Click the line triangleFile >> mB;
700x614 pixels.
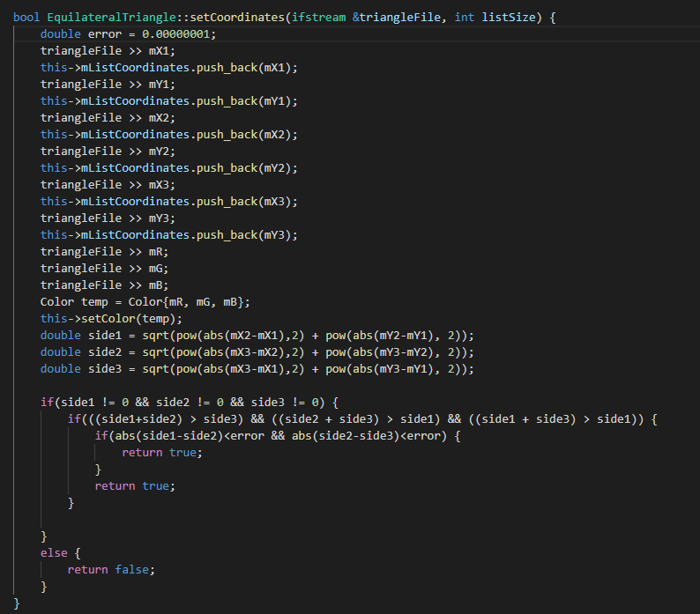point(104,285)
